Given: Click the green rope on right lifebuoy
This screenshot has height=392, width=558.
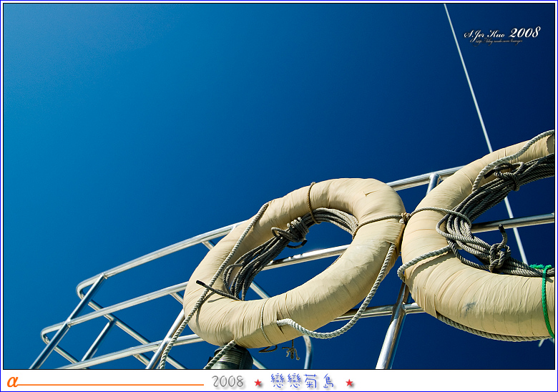Looking at the screenshot, I should point(545,300).
